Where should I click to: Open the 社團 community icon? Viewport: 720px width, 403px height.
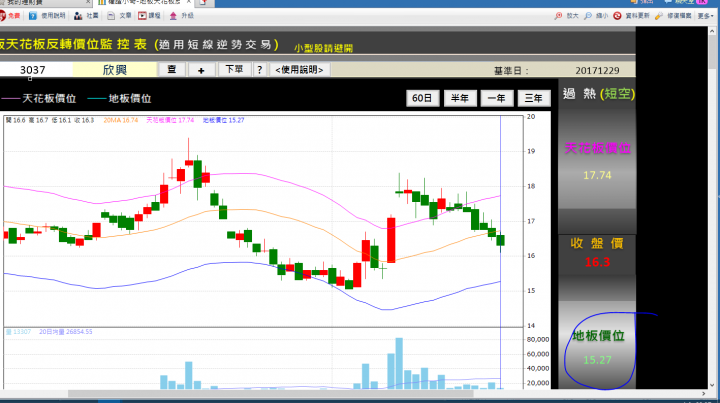[x=78, y=16]
